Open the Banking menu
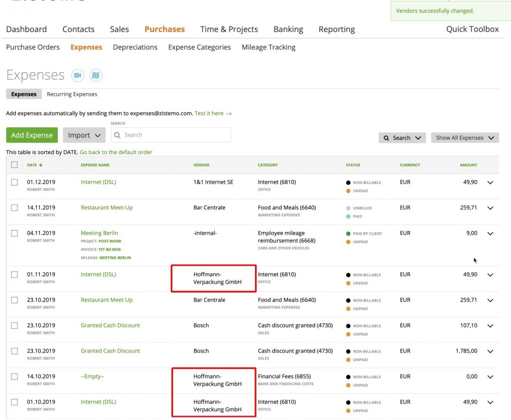511x420 pixels. [288, 29]
